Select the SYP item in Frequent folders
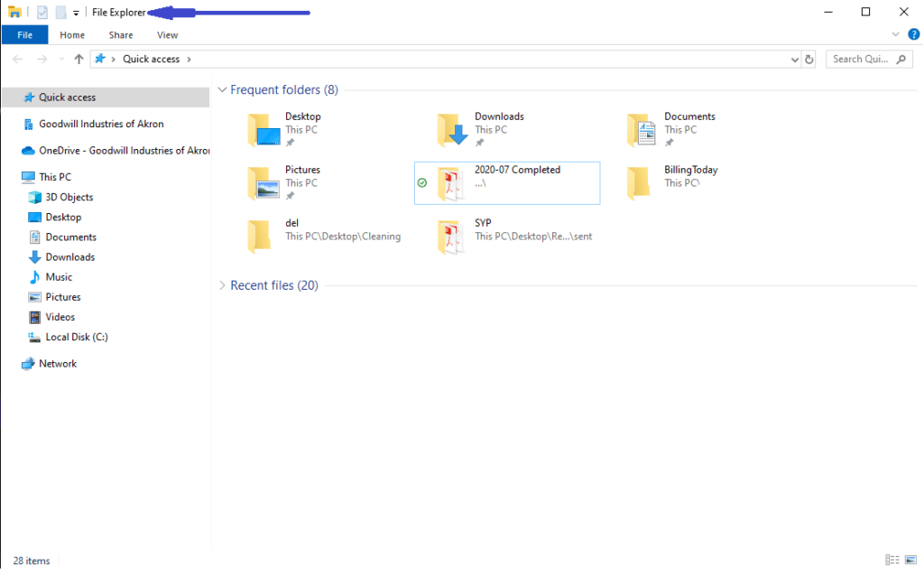This screenshot has height=576, width=924. click(x=483, y=222)
